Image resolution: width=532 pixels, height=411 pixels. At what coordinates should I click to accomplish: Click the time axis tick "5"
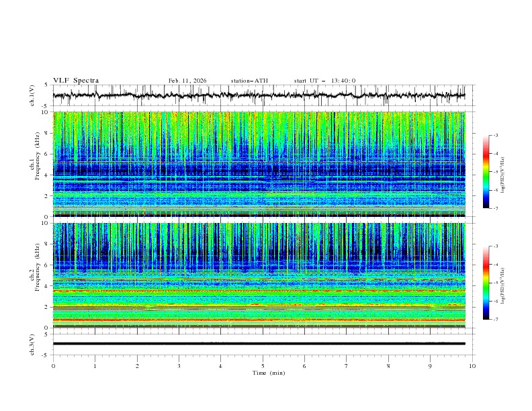coord(263,366)
